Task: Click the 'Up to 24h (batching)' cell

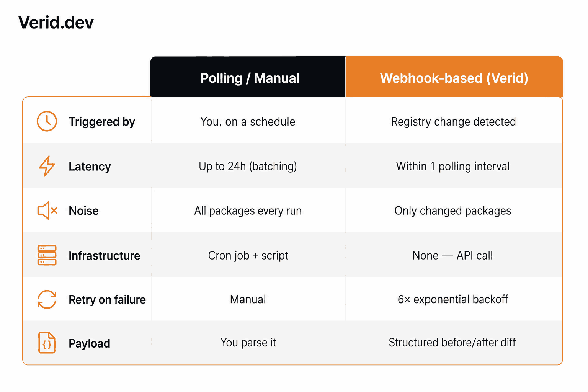Action: tap(248, 166)
